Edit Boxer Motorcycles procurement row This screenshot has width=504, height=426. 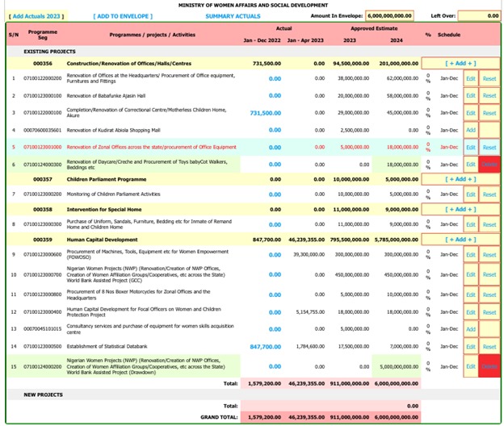[471, 294]
